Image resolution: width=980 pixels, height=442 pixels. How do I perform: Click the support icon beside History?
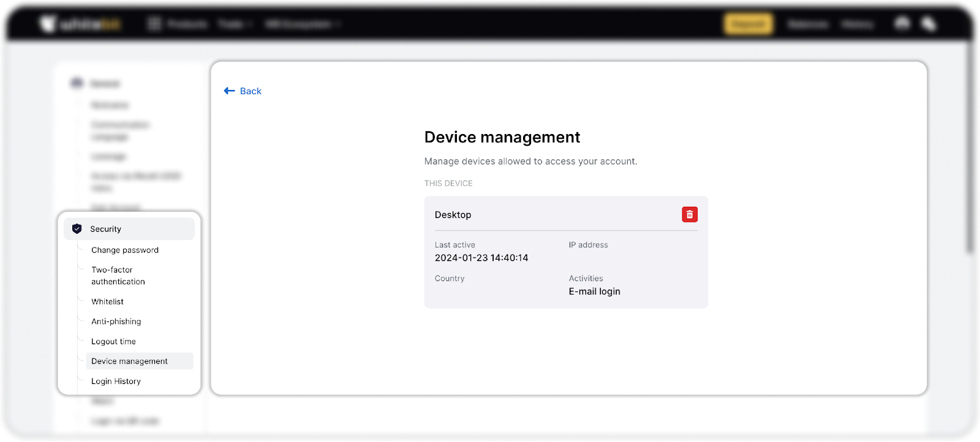pyautogui.click(x=902, y=24)
